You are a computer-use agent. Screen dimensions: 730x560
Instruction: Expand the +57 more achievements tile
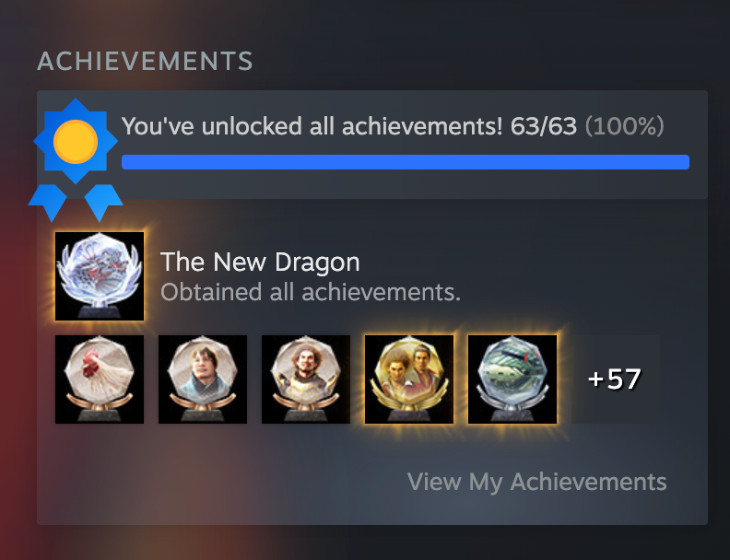[x=616, y=379]
